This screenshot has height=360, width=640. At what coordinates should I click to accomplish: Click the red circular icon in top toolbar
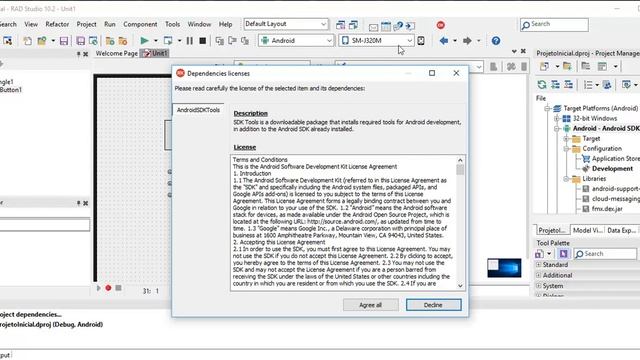[x=440, y=25]
